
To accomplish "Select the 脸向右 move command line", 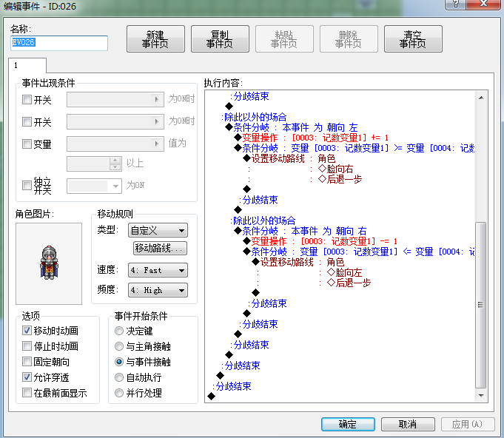I will pyautogui.click(x=335, y=169).
